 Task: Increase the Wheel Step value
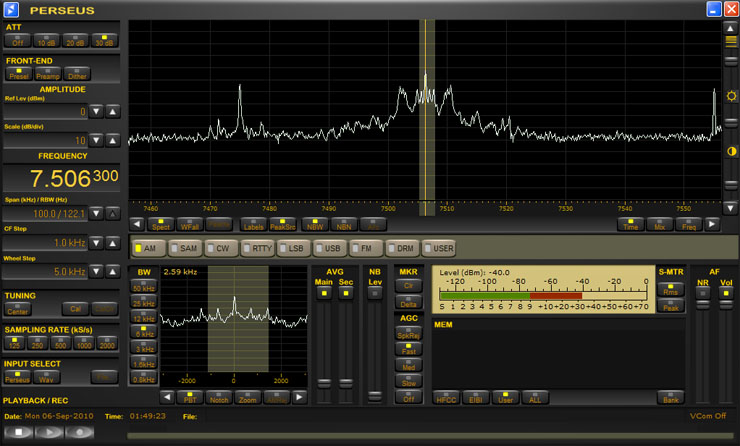click(x=113, y=271)
